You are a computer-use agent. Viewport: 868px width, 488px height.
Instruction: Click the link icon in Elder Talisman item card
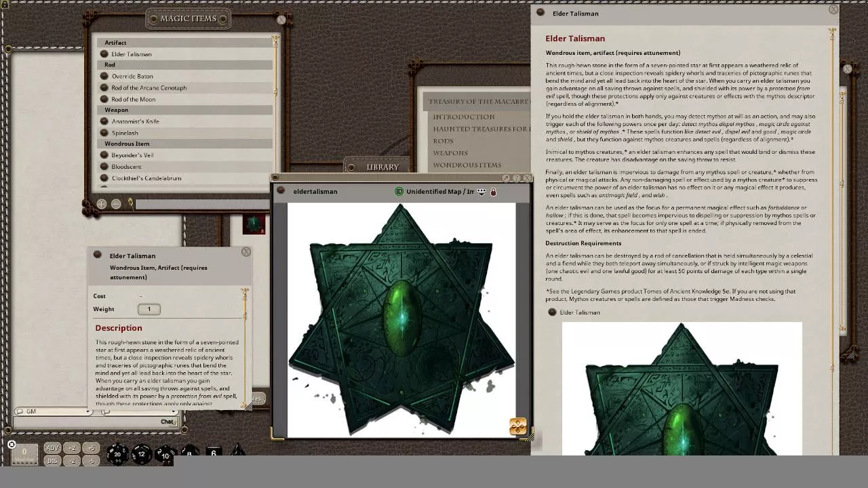tap(98, 255)
